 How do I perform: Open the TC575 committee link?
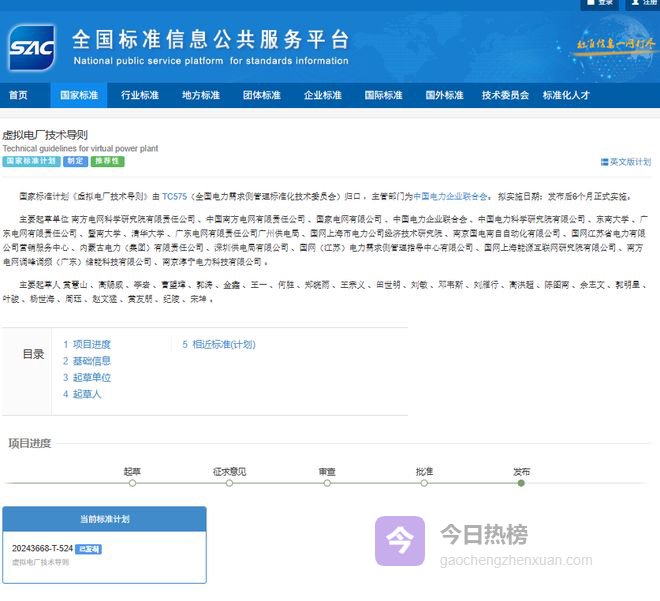(174, 197)
